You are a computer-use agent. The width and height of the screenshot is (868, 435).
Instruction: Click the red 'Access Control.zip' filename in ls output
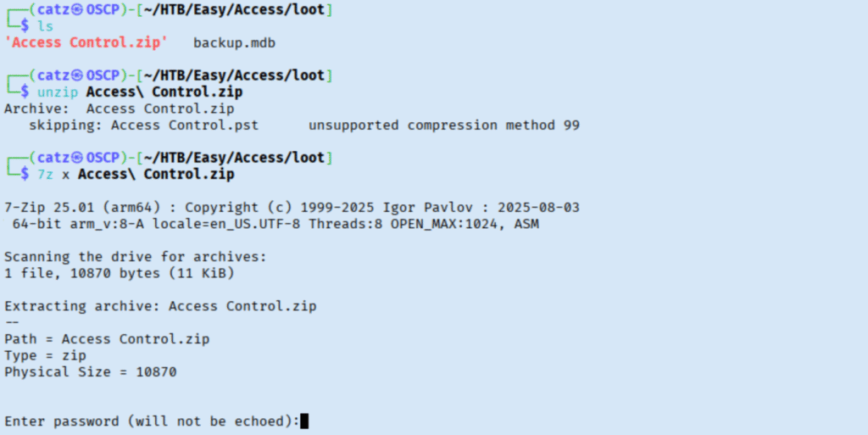(x=86, y=42)
